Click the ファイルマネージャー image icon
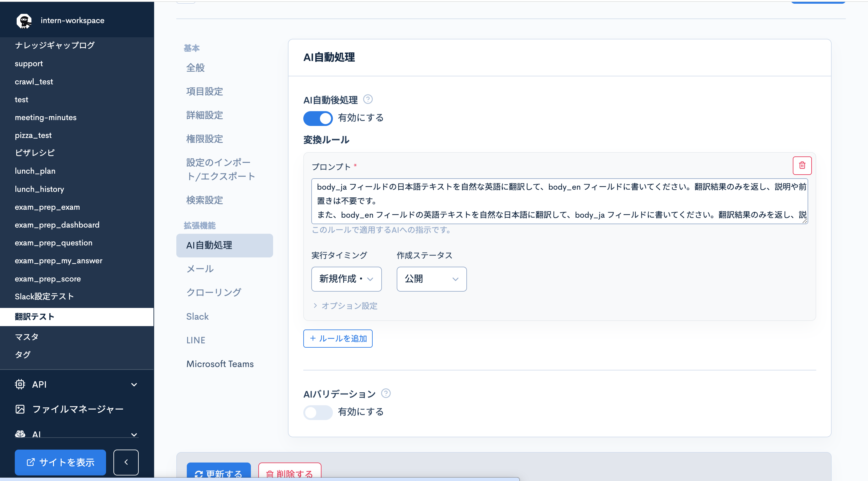The width and height of the screenshot is (868, 481). coord(20,409)
